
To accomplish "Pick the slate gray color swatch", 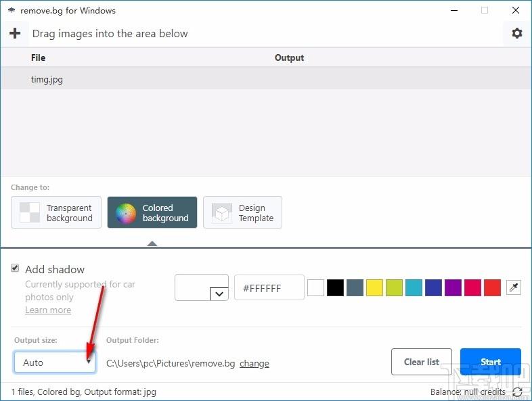I will 355,288.
